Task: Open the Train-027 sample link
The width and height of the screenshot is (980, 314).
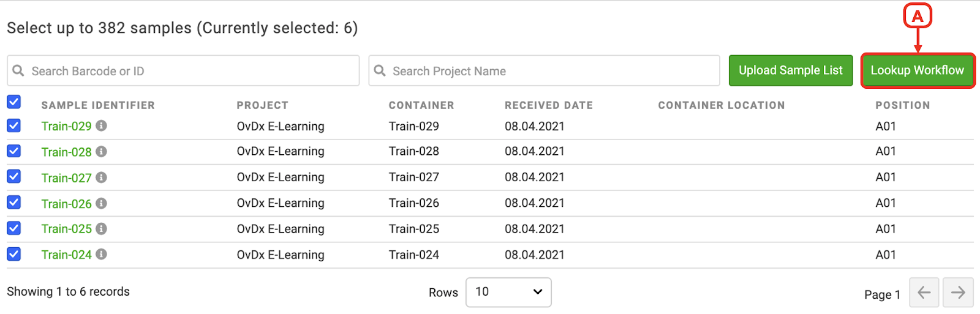Action: click(66, 178)
